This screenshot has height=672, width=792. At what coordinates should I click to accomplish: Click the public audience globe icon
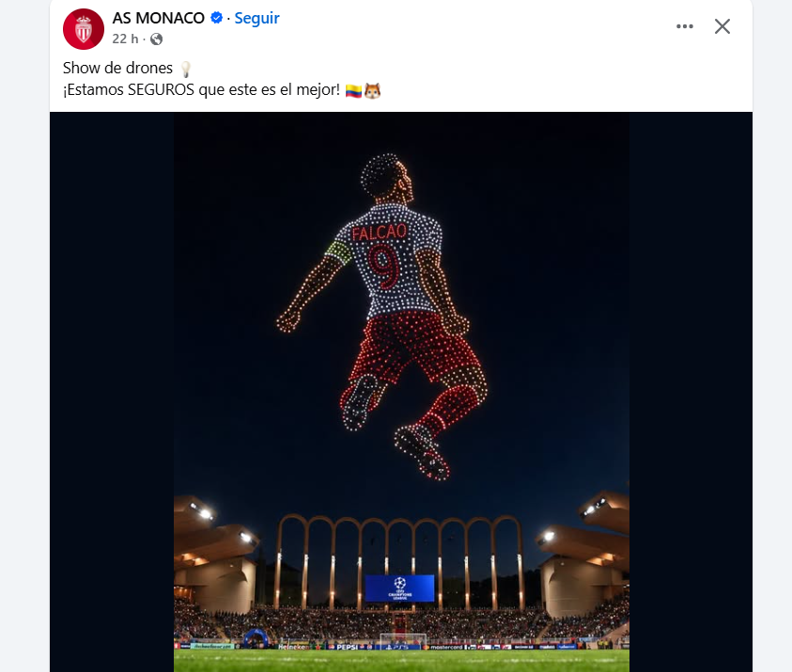[x=157, y=39]
